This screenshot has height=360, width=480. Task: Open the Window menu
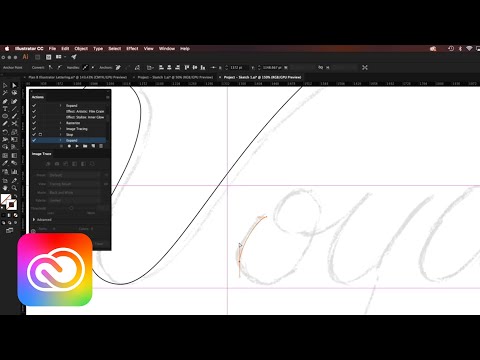point(167,49)
